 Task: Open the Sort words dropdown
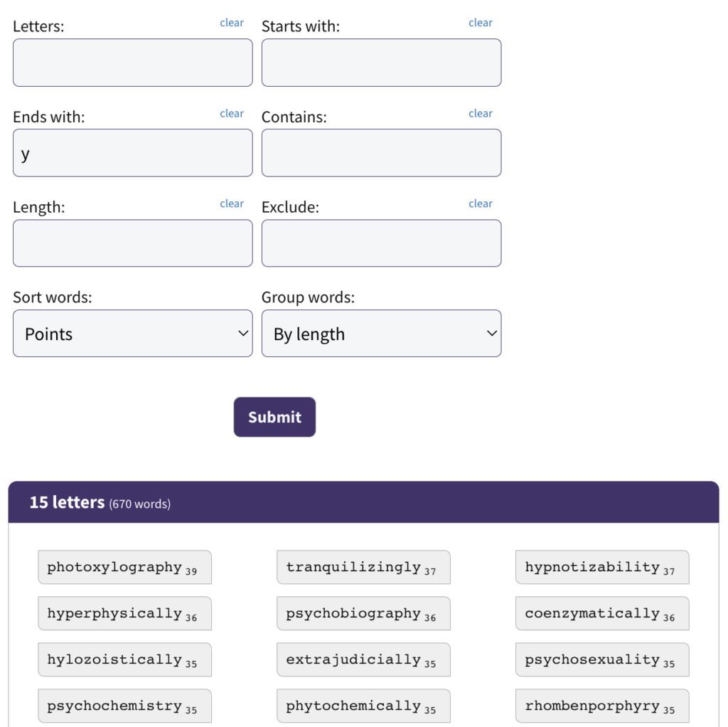[133, 334]
